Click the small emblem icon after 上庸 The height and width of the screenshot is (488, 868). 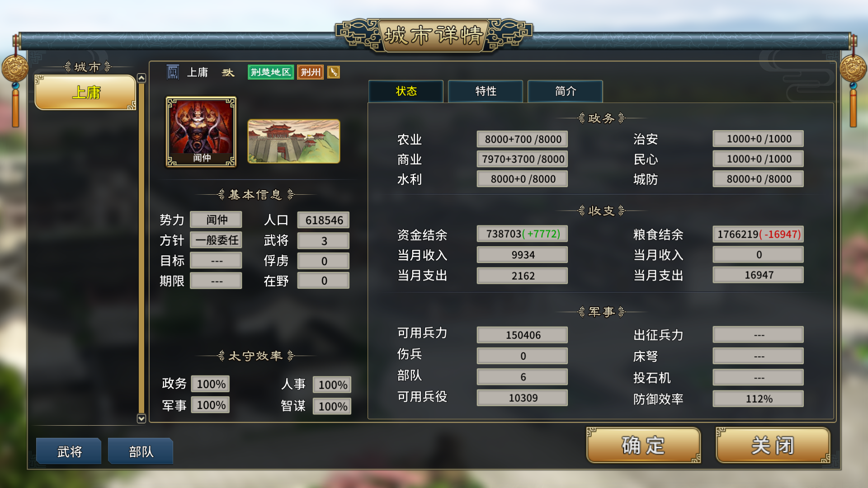point(228,73)
